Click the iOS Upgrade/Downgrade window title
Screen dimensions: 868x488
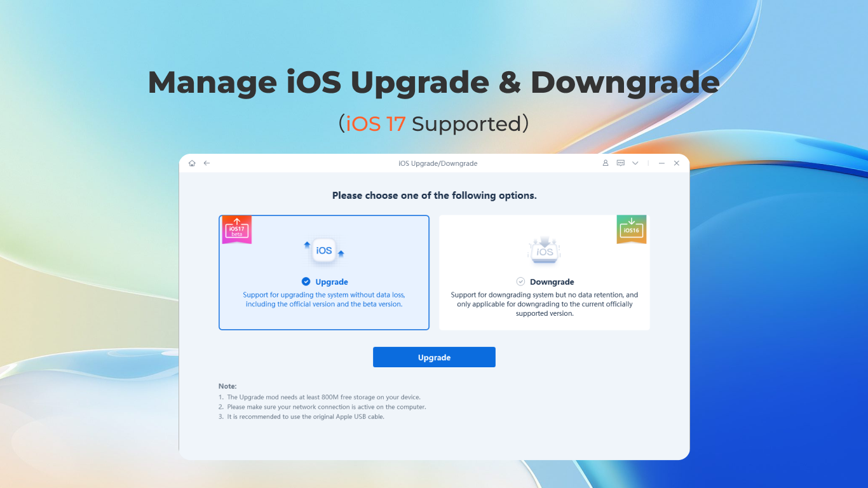[438, 163]
